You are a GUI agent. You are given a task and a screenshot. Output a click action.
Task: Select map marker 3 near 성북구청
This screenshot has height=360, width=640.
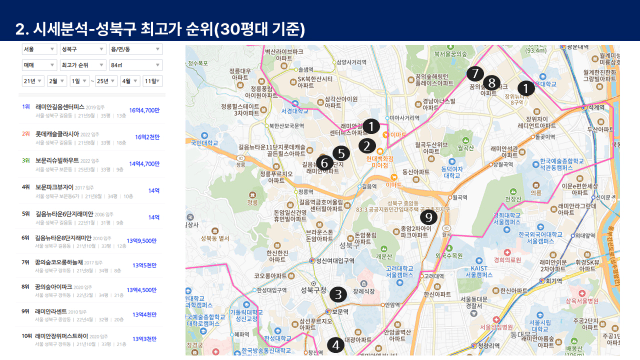click(338, 294)
